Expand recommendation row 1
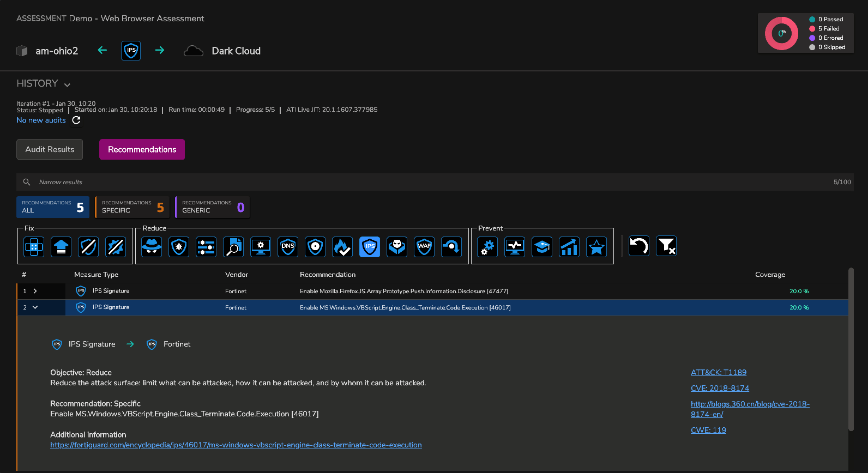This screenshot has width=868, height=473. (35, 291)
